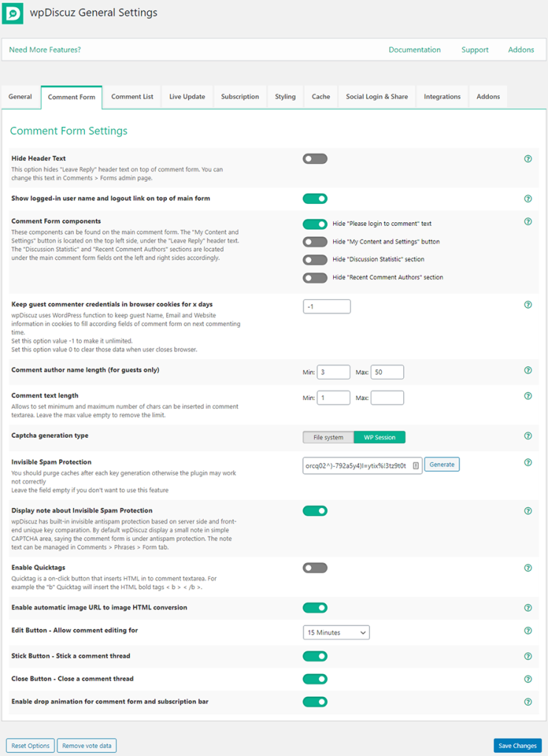Open help icon for Close Button setting
Viewport: 548px width, 756px height.
528,679
